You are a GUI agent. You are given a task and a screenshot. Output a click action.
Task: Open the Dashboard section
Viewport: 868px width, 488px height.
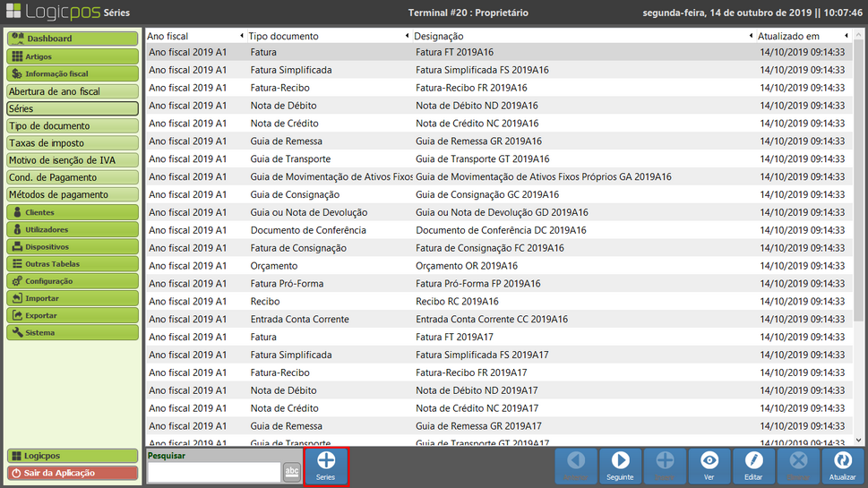[x=72, y=39]
